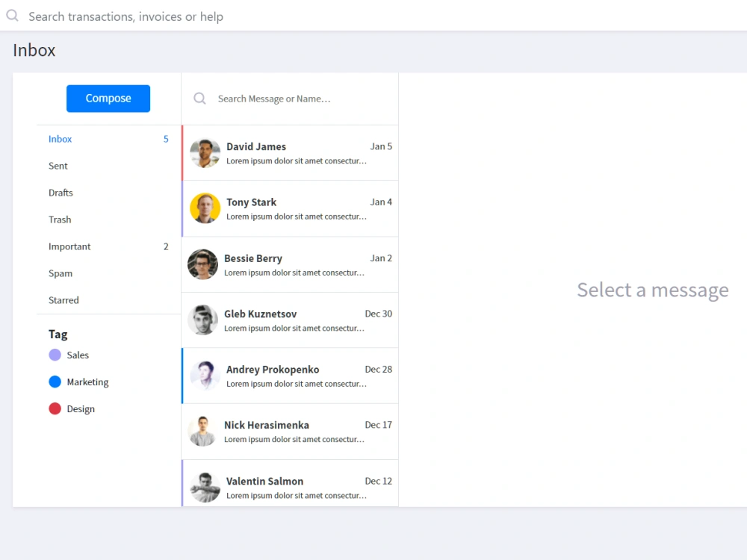Click Bessie Berry's avatar
This screenshot has height=560, width=747.
click(x=202, y=264)
